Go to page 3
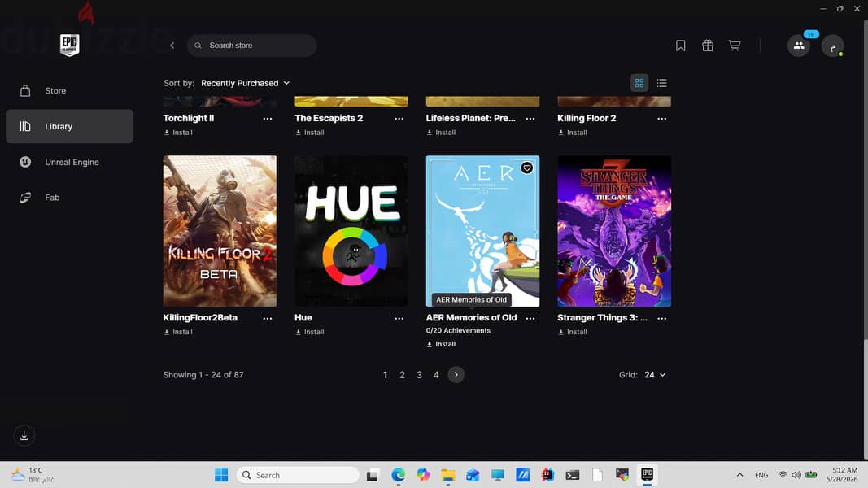The width and height of the screenshot is (868, 488). (x=419, y=375)
